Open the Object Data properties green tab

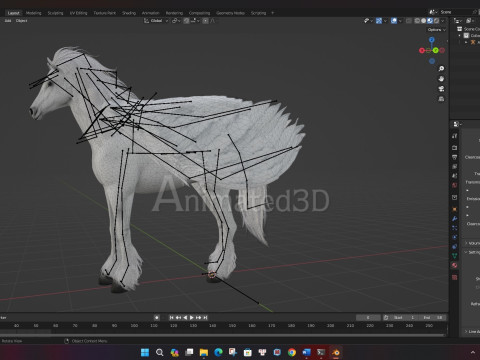coord(455,256)
